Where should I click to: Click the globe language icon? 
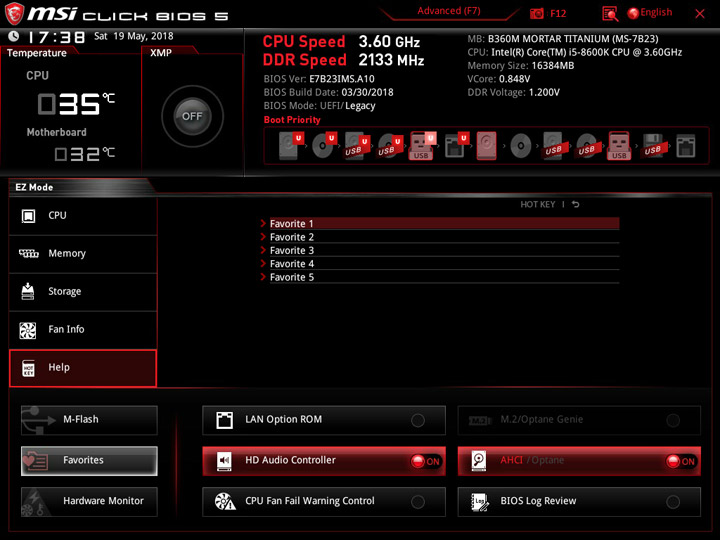(x=633, y=13)
